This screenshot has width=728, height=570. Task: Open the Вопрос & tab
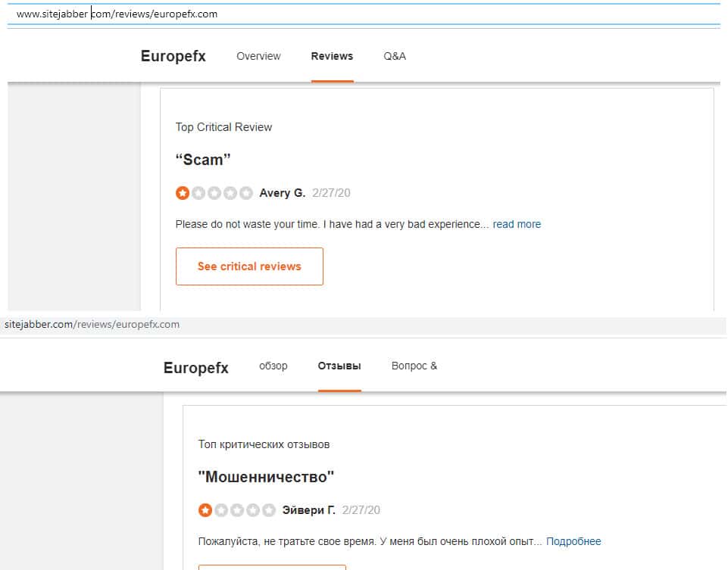click(x=414, y=366)
